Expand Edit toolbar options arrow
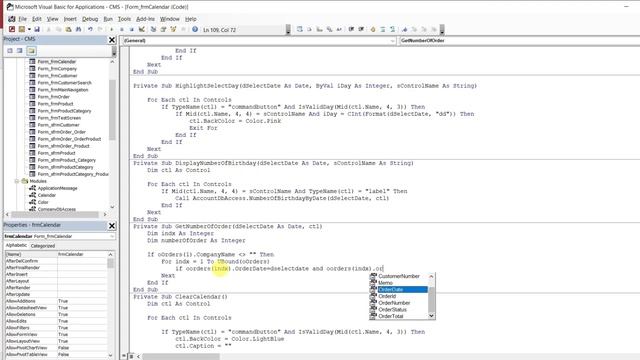Image resolution: width=640 pixels, height=360 pixels. coord(442,29)
